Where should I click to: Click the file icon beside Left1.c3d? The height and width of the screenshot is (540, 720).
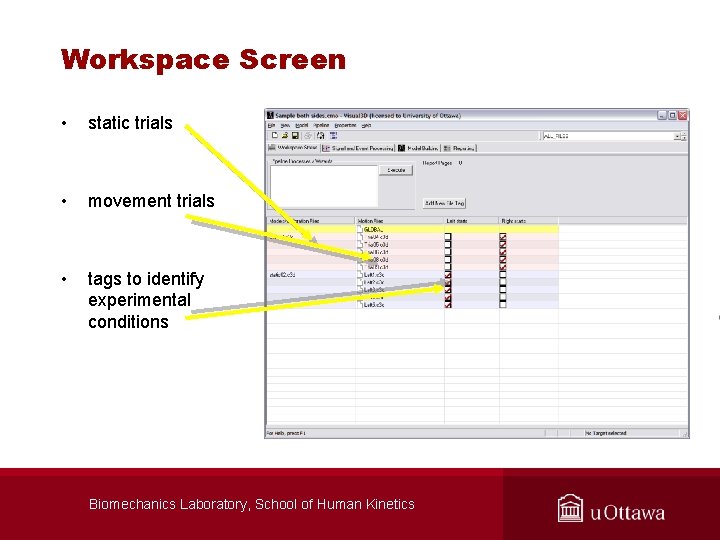(x=360, y=275)
